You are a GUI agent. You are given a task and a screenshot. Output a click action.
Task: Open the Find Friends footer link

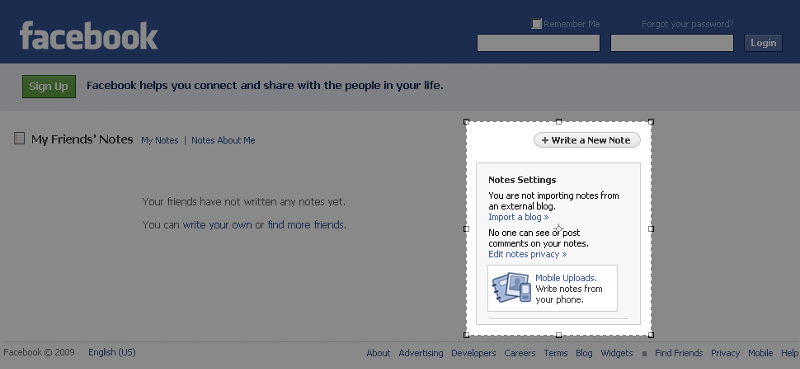point(679,353)
